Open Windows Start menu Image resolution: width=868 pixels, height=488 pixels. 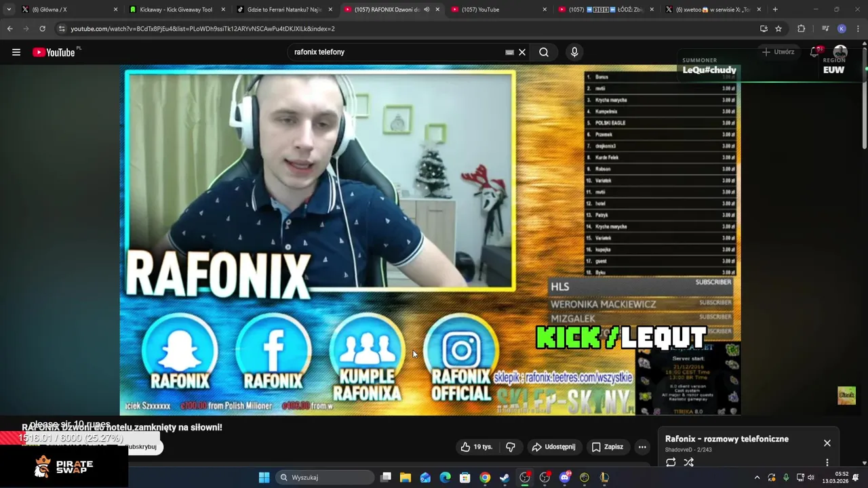264,477
